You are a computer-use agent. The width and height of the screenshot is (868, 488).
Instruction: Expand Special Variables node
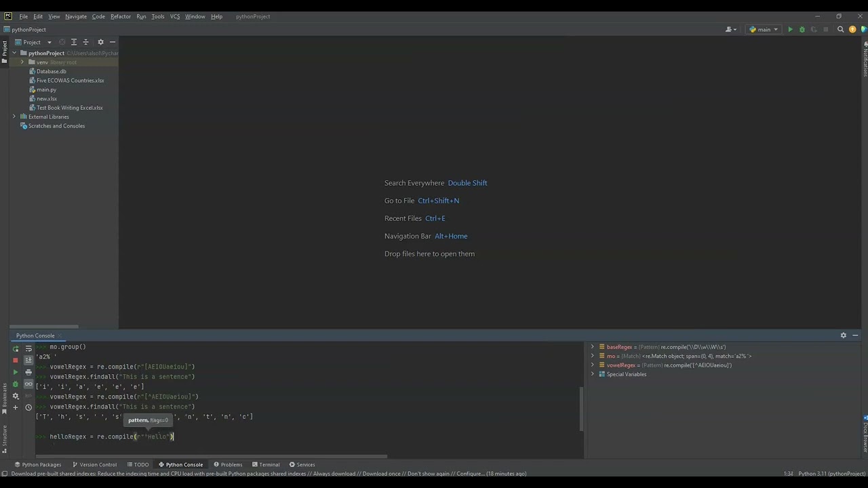coord(593,374)
